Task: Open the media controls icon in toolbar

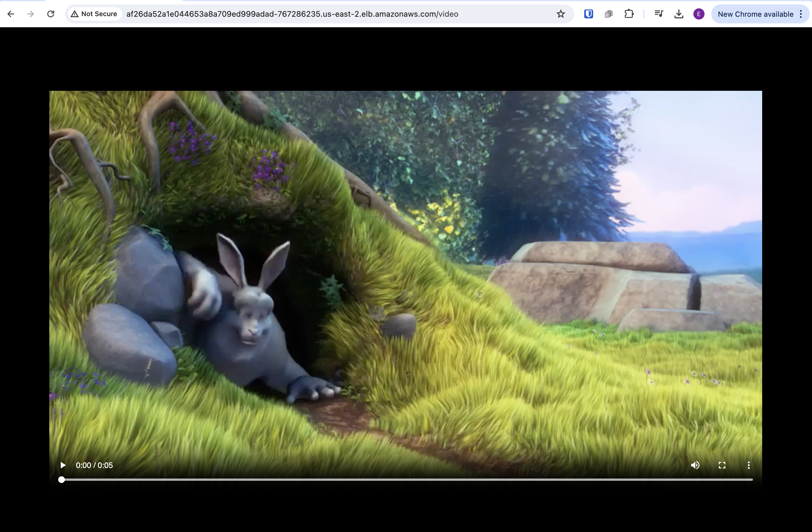Action: pyautogui.click(x=659, y=14)
